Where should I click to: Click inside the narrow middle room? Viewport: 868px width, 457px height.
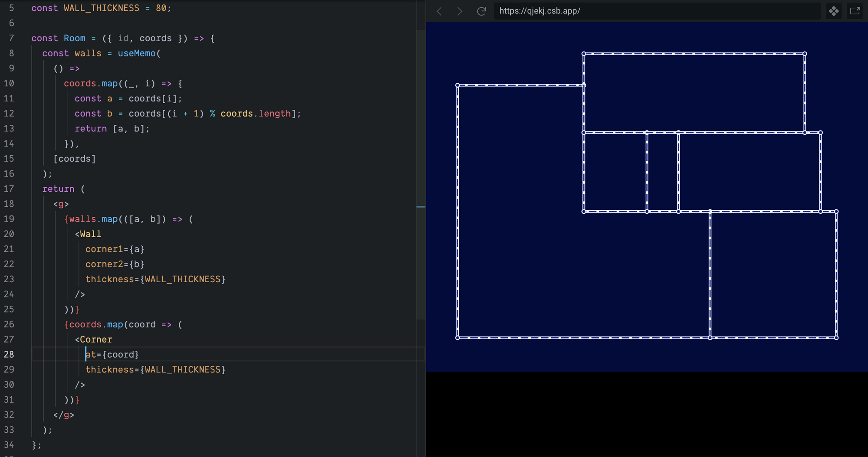663,172
